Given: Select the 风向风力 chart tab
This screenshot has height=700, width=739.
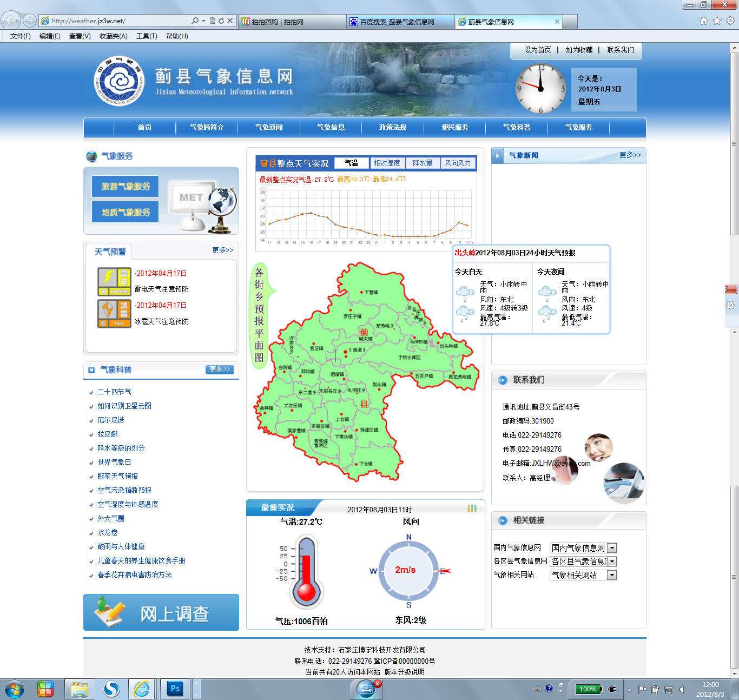Looking at the screenshot, I should (458, 163).
